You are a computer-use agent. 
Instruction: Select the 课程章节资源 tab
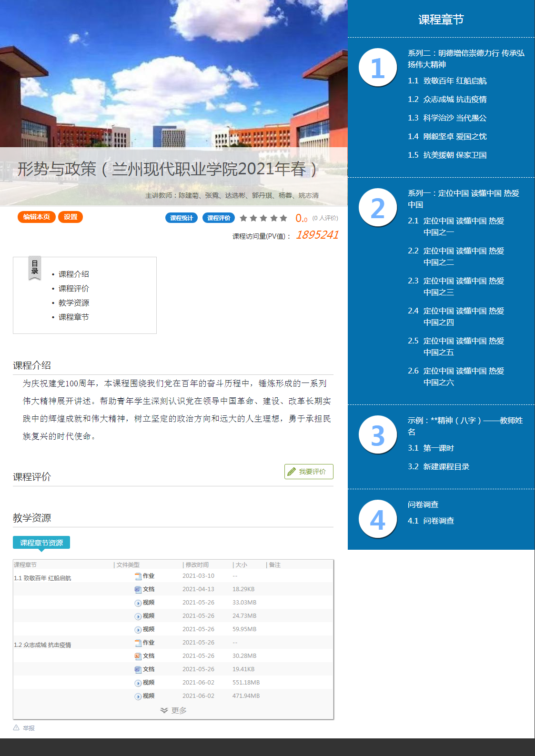tap(41, 543)
